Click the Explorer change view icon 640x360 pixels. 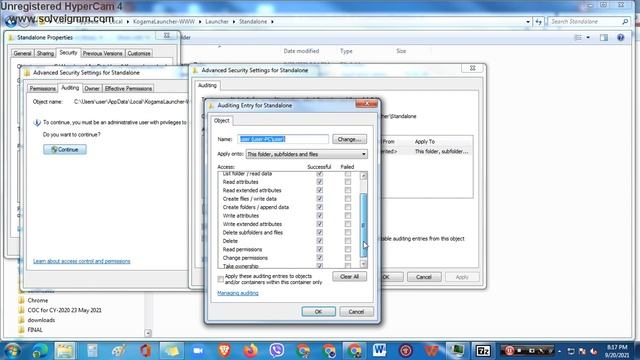click(578, 38)
